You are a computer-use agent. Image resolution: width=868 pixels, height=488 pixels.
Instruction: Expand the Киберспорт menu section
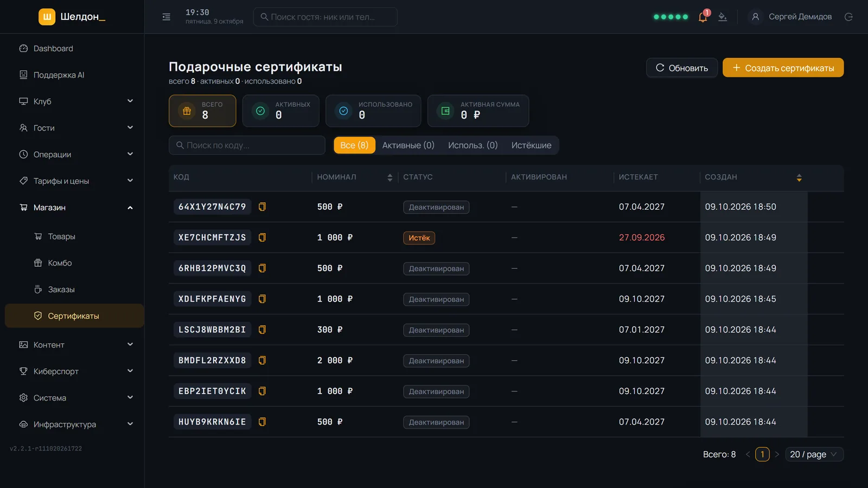pos(74,371)
